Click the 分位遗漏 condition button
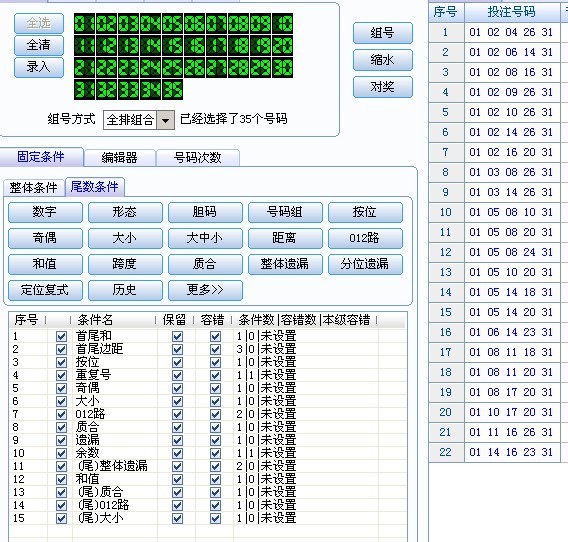 pyautogui.click(x=365, y=264)
